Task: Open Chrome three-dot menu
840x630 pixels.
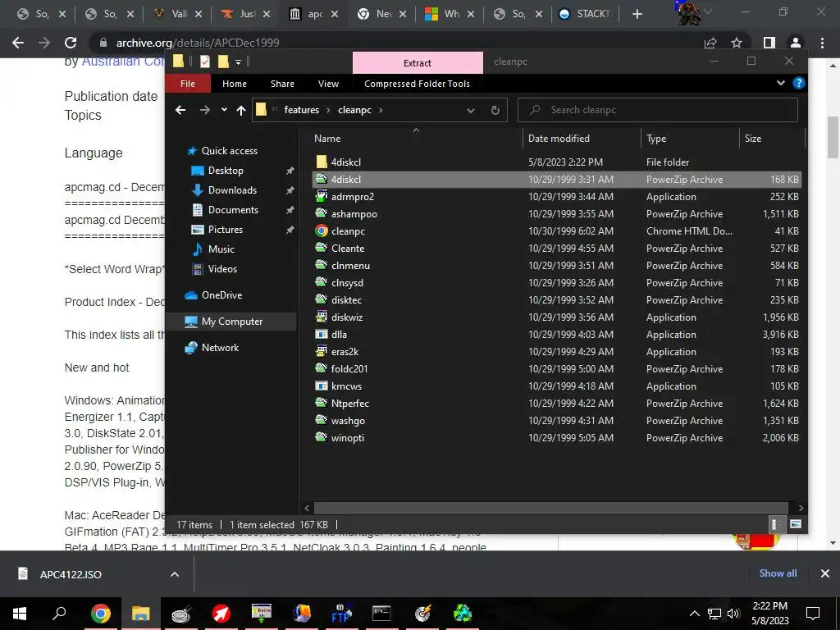Action: [x=822, y=43]
